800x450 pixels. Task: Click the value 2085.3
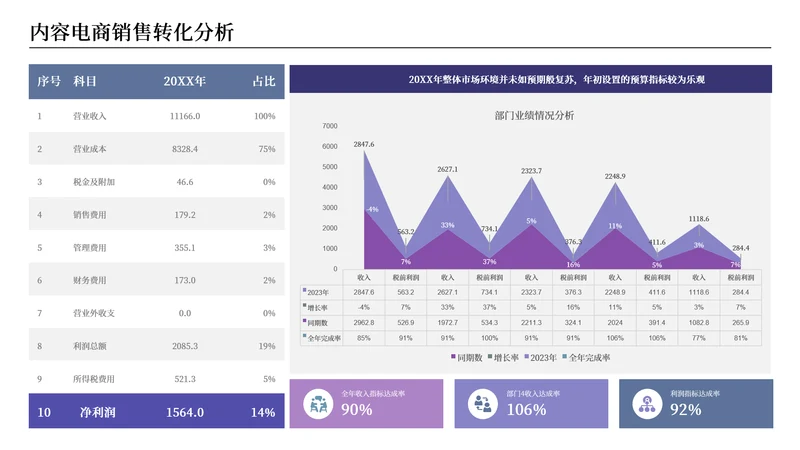coord(185,346)
